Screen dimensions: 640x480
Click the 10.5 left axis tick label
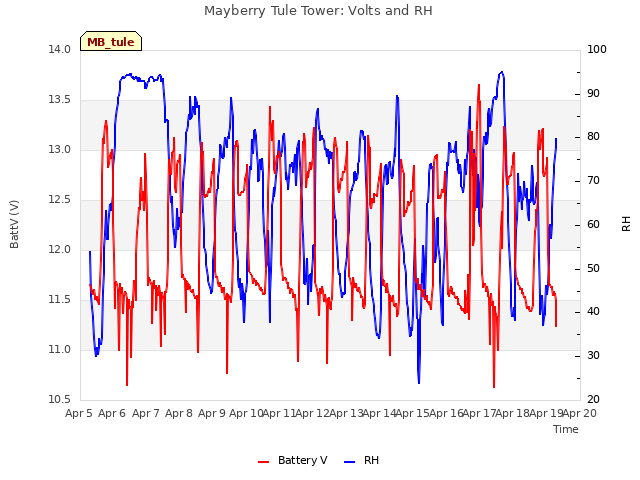point(59,400)
